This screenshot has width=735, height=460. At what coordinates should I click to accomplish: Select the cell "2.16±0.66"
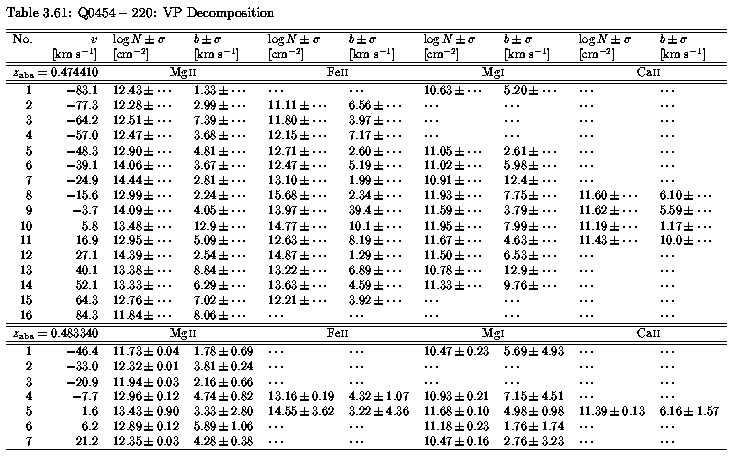224,382
